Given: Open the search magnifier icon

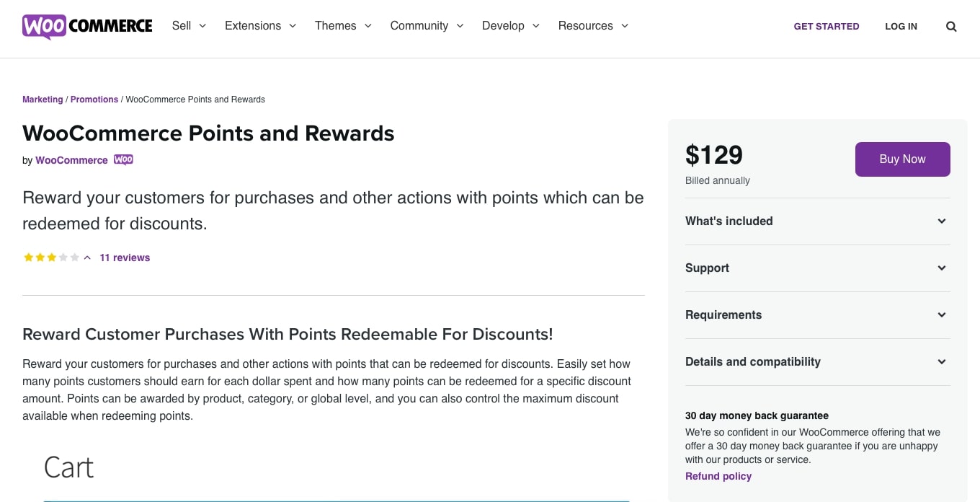Looking at the screenshot, I should click(951, 27).
